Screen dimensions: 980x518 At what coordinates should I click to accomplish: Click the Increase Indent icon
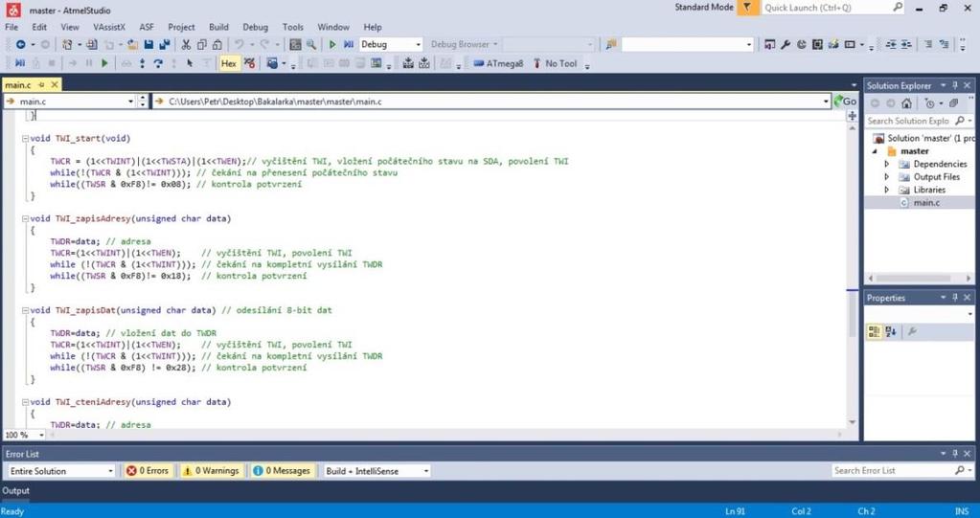click(907, 44)
